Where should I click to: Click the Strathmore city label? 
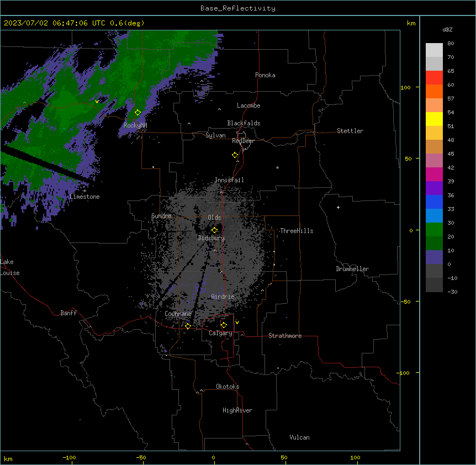[x=285, y=336]
